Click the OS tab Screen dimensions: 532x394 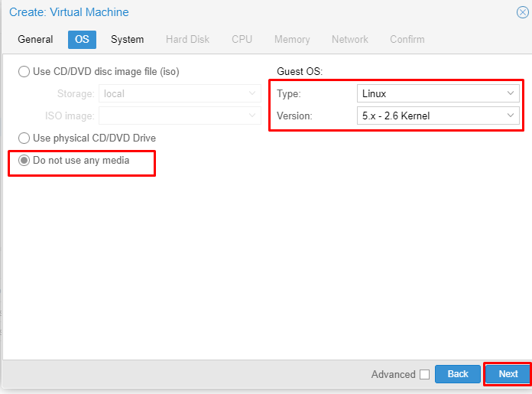point(82,40)
